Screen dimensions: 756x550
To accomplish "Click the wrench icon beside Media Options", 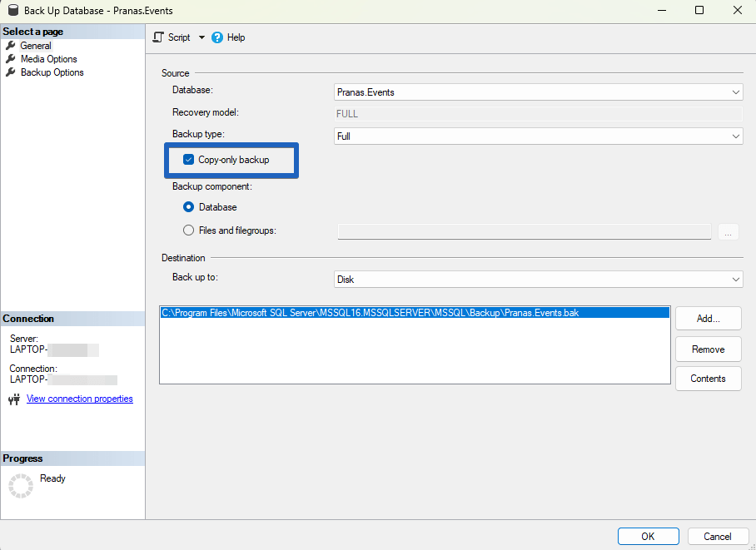I will (11, 58).
